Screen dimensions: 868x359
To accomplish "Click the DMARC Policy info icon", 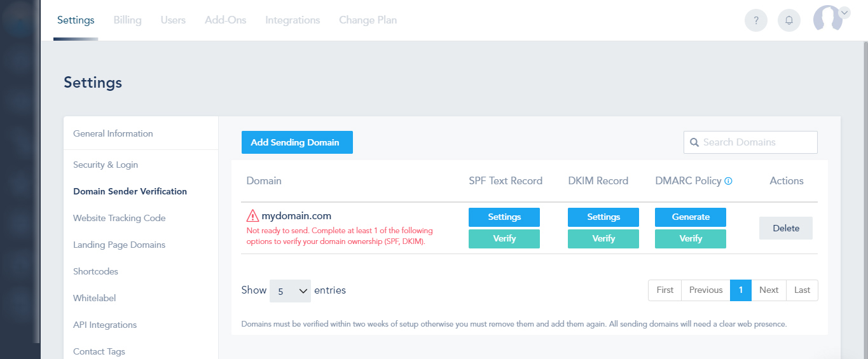I will tap(729, 181).
